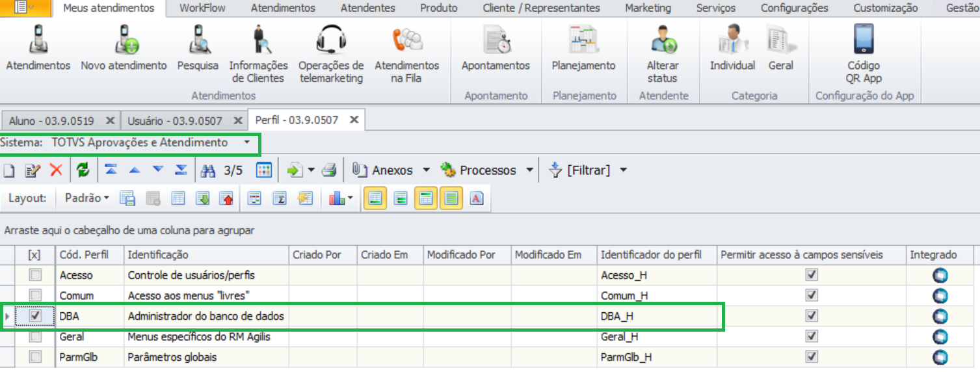Click the 3/5 record counter
This screenshot has height=372, width=980.
(233, 170)
